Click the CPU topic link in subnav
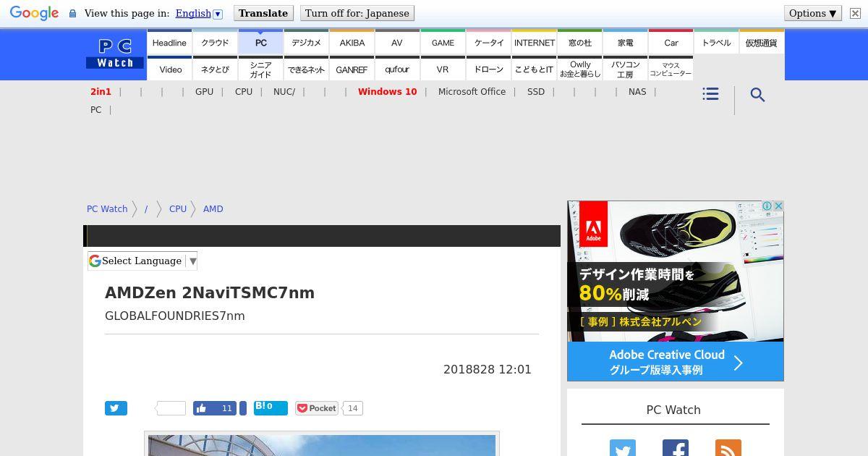Viewport: 868px width, 456px height. pyautogui.click(x=244, y=92)
